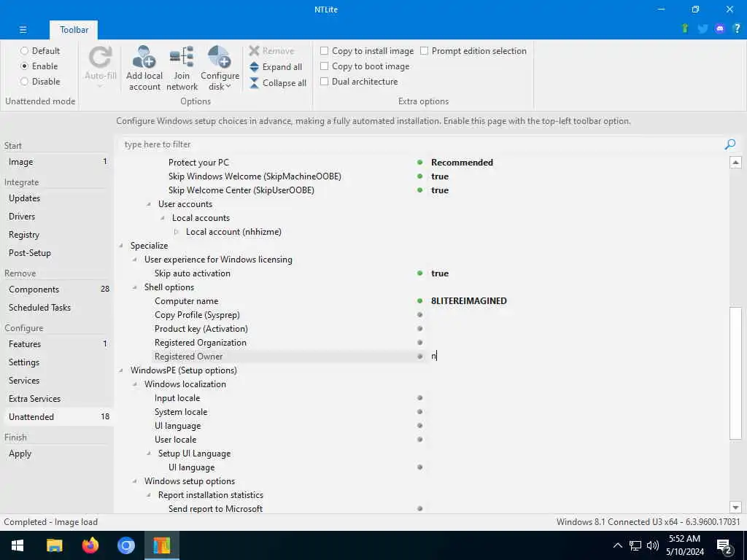Image resolution: width=747 pixels, height=560 pixels.
Task: Open the volume tray icon
Action: click(653, 545)
